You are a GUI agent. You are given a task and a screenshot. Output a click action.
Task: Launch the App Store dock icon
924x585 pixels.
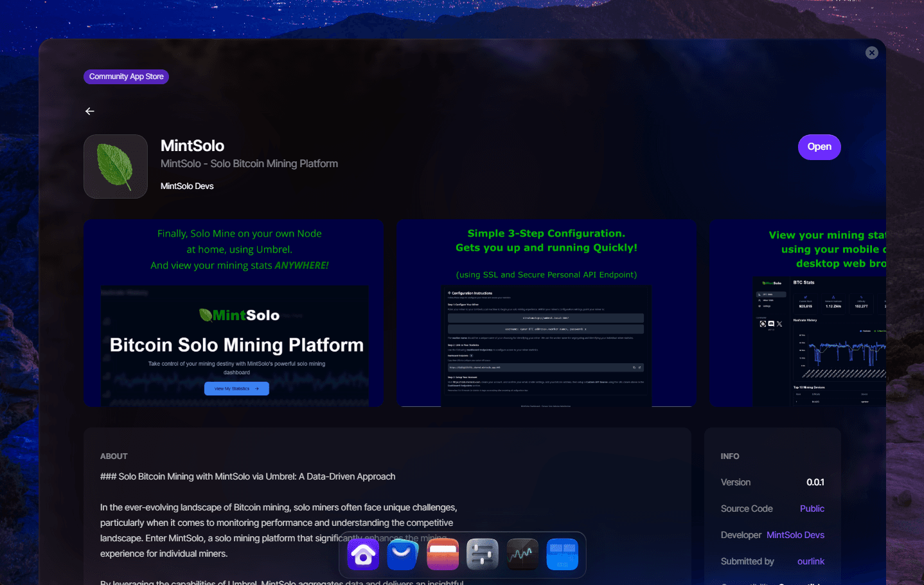pyautogui.click(x=403, y=554)
